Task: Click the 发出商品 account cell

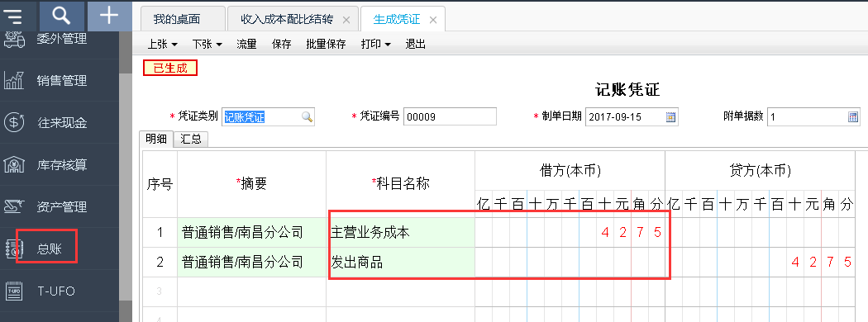Action: [x=401, y=263]
